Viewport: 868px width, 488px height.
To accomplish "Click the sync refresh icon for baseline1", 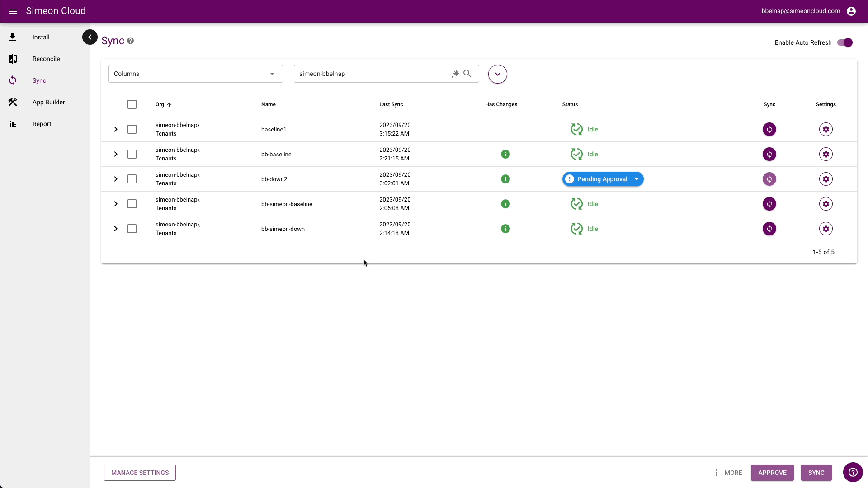I will [769, 129].
